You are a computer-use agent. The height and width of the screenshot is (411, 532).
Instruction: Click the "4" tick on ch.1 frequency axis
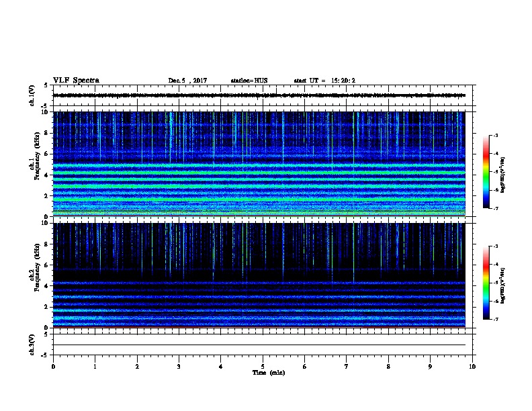point(46,175)
